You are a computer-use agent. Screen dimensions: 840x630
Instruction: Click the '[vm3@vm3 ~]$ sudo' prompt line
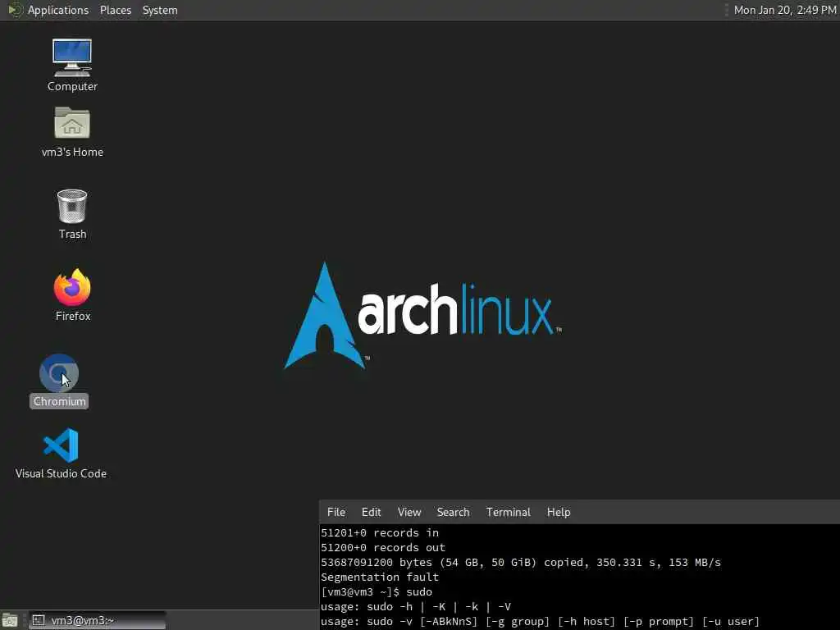(377, 592)
